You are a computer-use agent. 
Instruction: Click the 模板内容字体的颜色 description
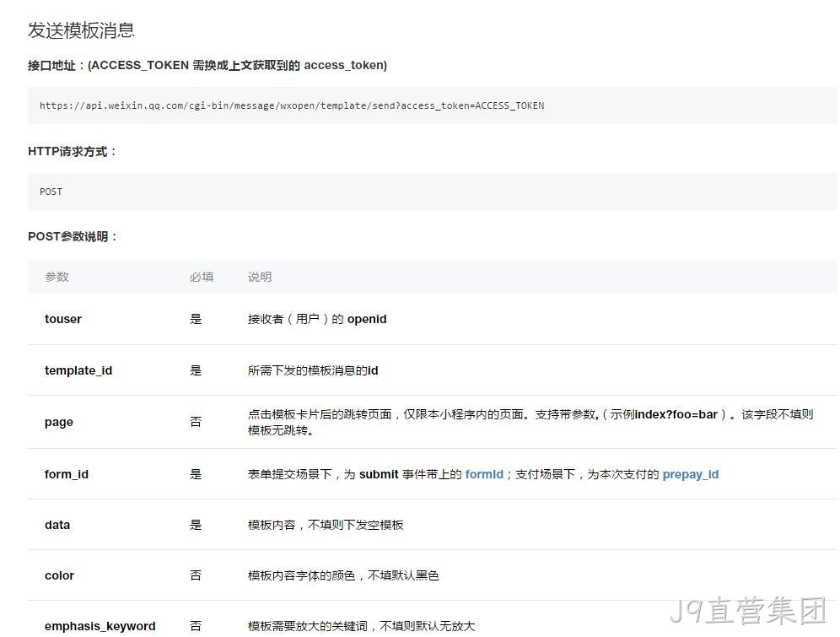coord(343,575)
